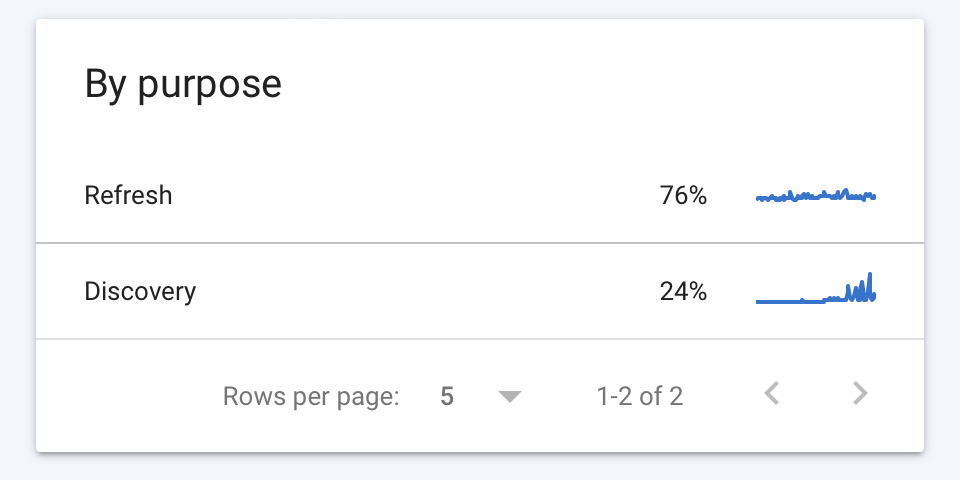The image size is (960, 480).
Task: Click the Refresh sparkline trend chart
Action: (816, 196)
